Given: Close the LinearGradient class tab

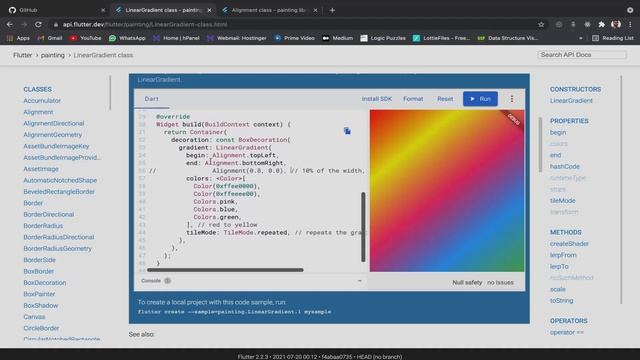Looking at the screenshot, I should [209, 10].
